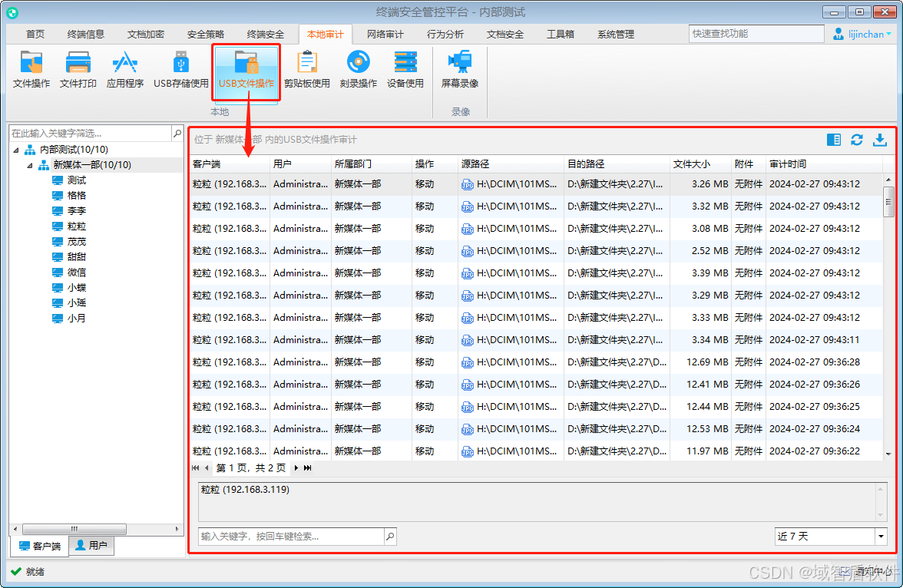Select the 小月 client computer

click(x=69, y=318)
